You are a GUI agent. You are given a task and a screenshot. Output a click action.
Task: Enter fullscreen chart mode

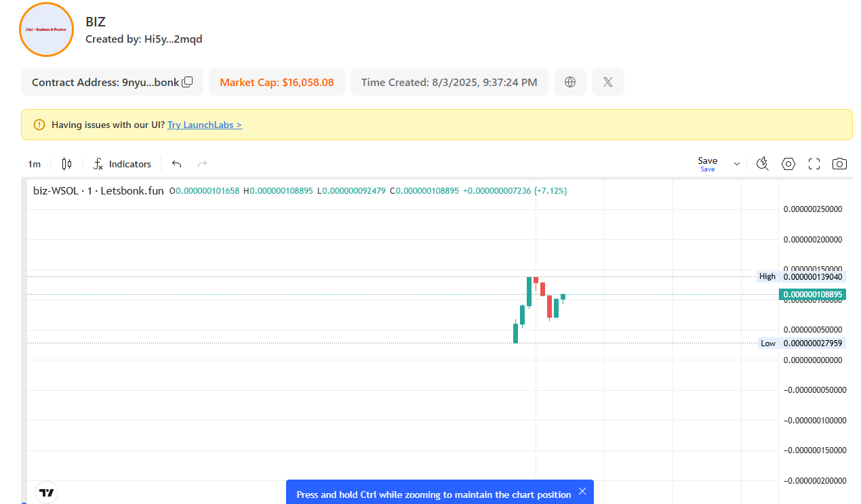click(814, 164)
